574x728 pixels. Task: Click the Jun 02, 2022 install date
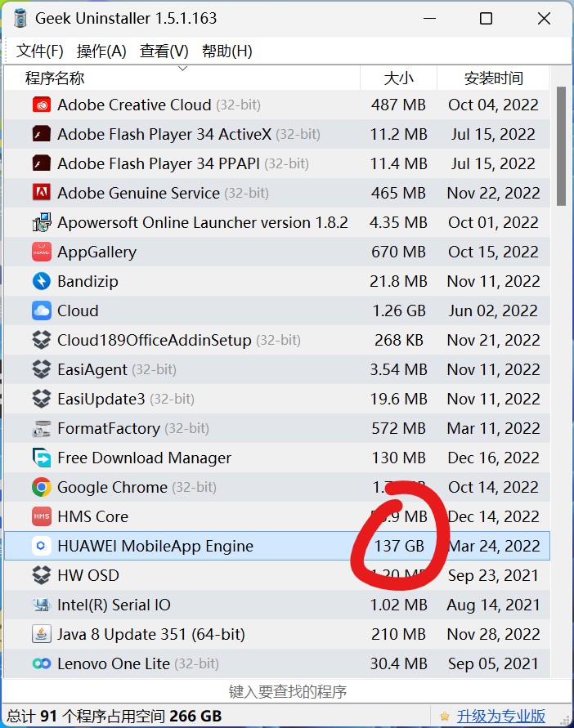tap(494, 310)
